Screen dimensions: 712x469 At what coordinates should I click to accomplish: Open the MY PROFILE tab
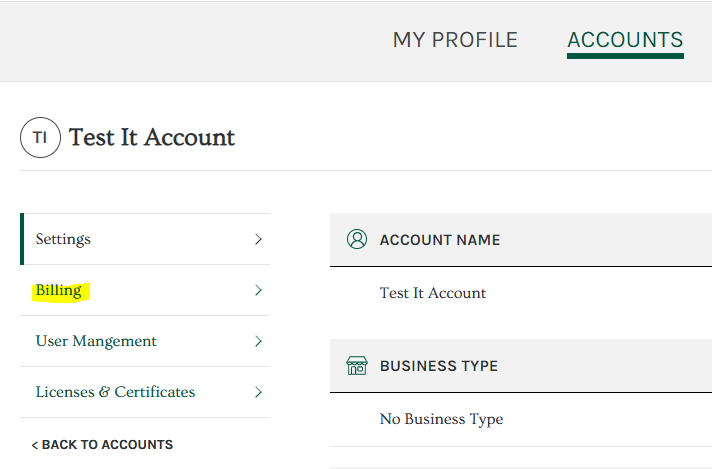pos(455,40)
